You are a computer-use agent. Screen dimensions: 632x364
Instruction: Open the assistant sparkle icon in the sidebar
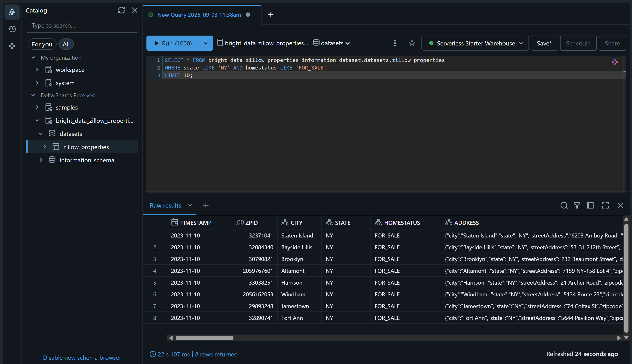[x=12, y=46]
